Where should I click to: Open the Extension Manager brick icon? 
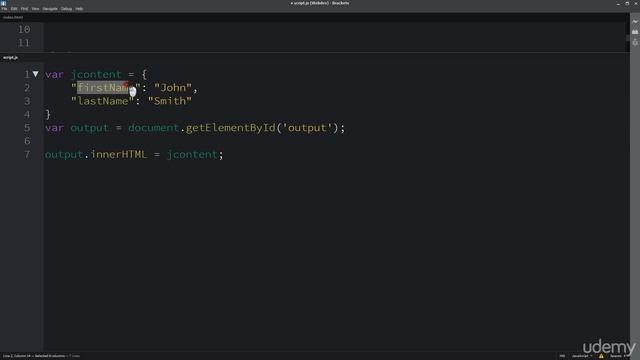(635, 32)
